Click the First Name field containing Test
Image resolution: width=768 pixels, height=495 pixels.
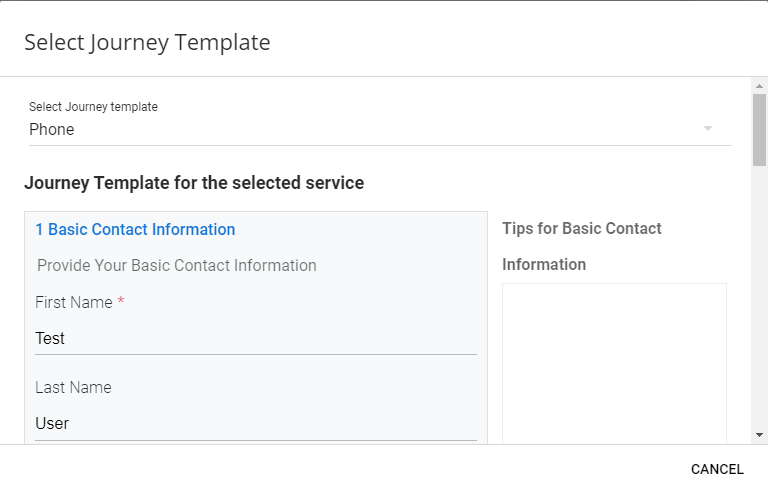coord(256,338)
